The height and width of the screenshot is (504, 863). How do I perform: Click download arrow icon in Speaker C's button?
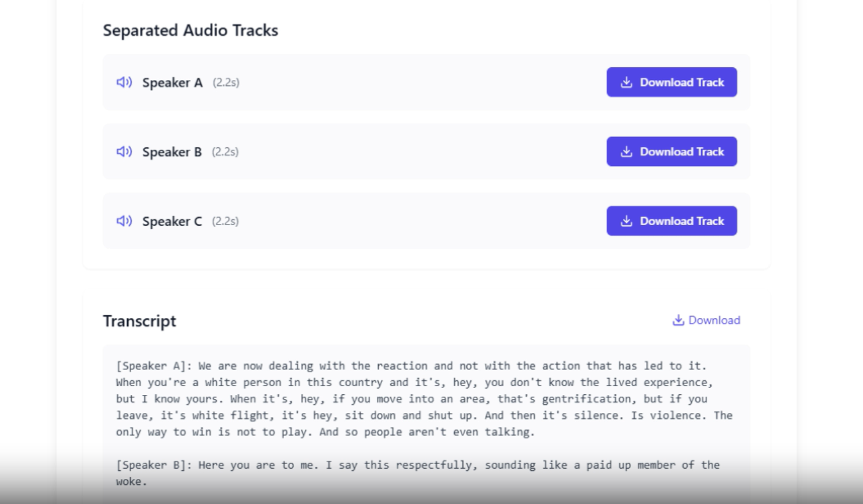(626, 221)
